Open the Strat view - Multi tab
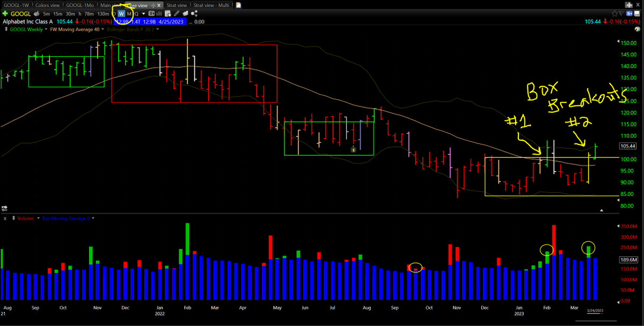 point(211,5)
